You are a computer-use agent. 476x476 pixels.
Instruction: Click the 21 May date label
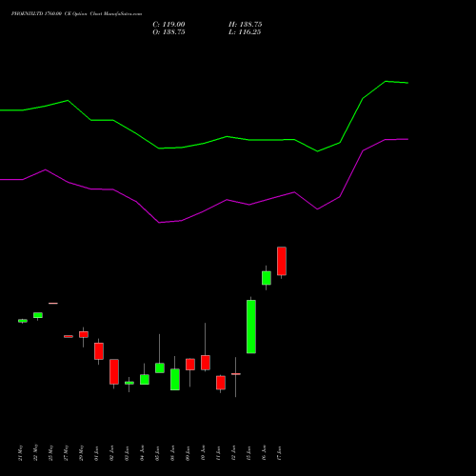[21, 453]
